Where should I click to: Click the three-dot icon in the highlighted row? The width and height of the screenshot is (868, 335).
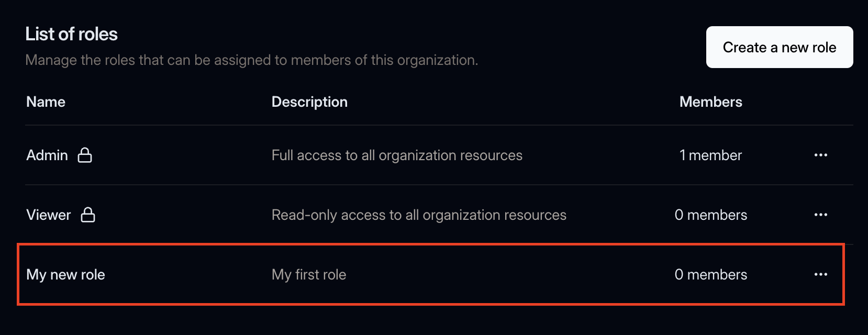pos(821,274)
